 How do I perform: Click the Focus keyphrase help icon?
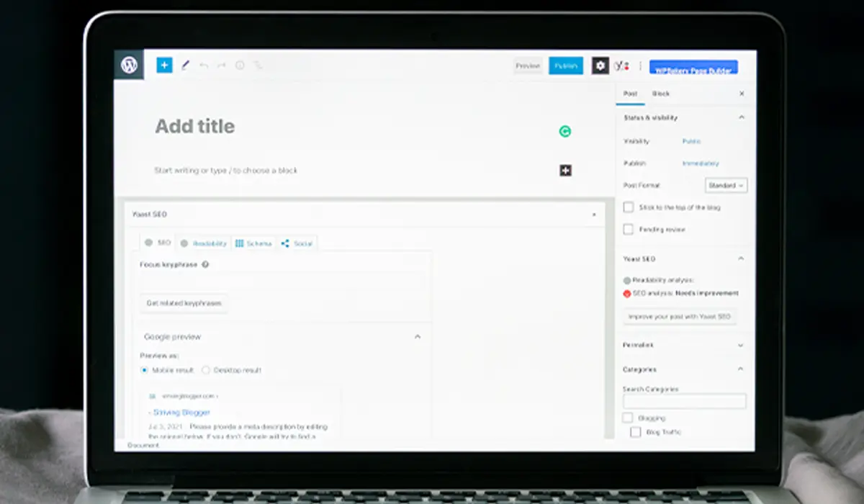pyautogui.click(x=205, y=264)
